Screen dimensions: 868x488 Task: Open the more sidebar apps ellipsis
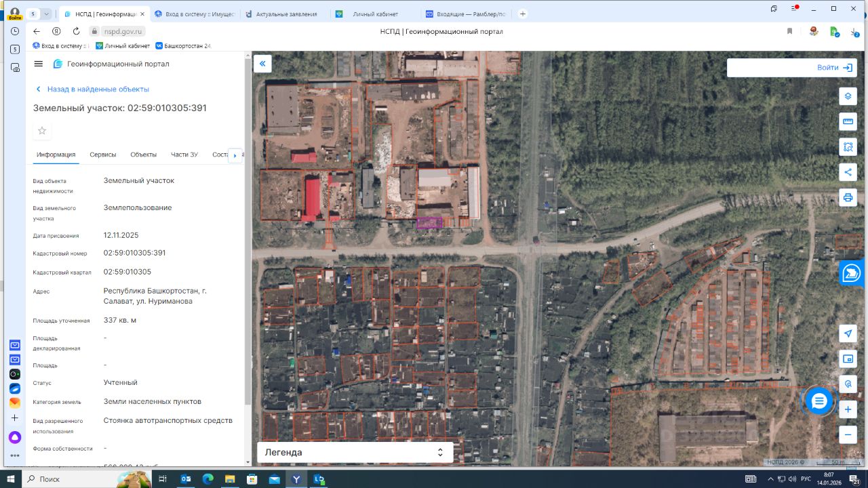tap(15, 455)
